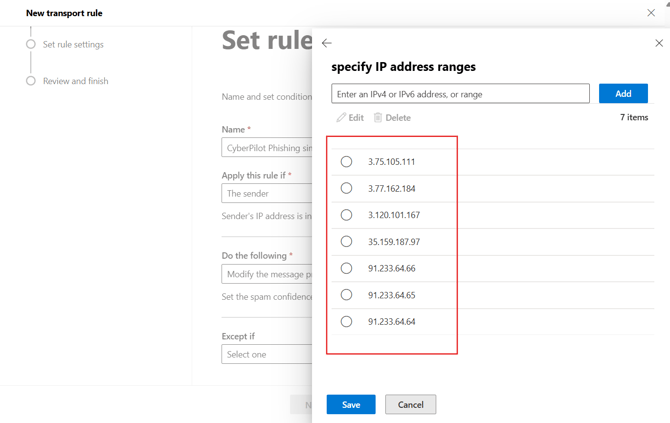Open the 'Apply this rule if' dropdown

267,194
